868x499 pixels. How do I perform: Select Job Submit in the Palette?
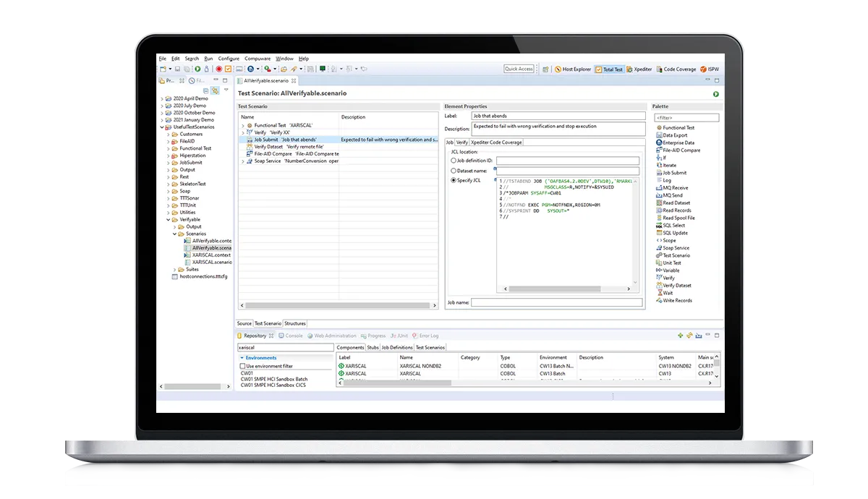pos(671,173)
